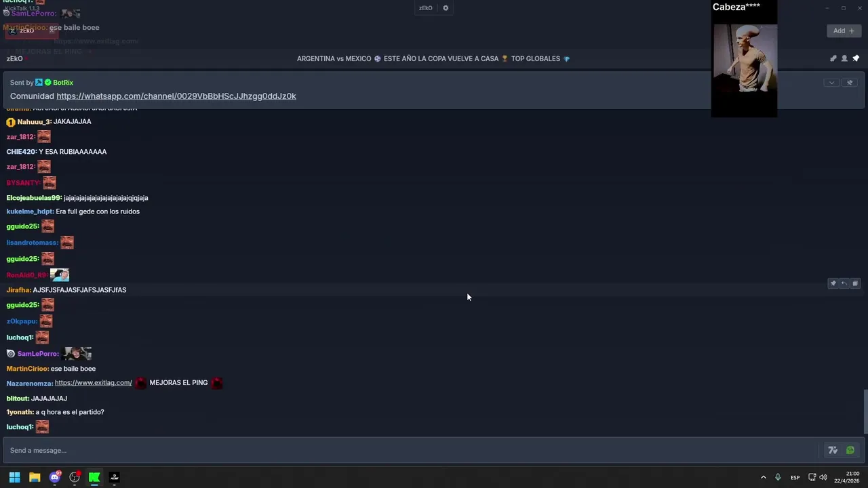
Task: Open volume control in system tray
Action: click(823, 477)
